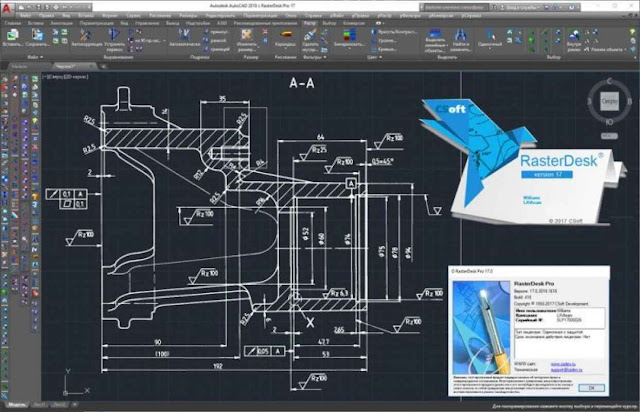Select the Одиночный selection tool

click(x=490, y=38)
